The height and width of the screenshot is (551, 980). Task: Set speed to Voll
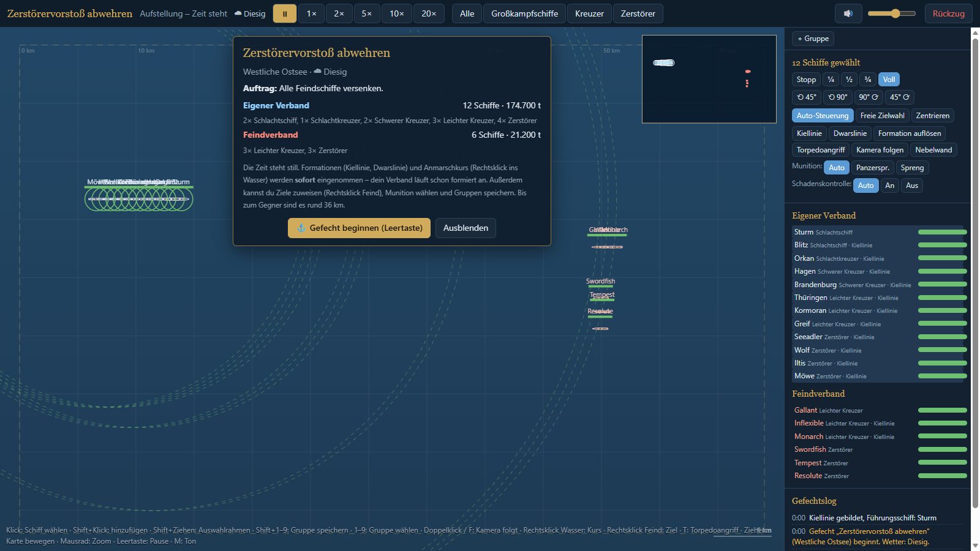(x=889, y=80)
